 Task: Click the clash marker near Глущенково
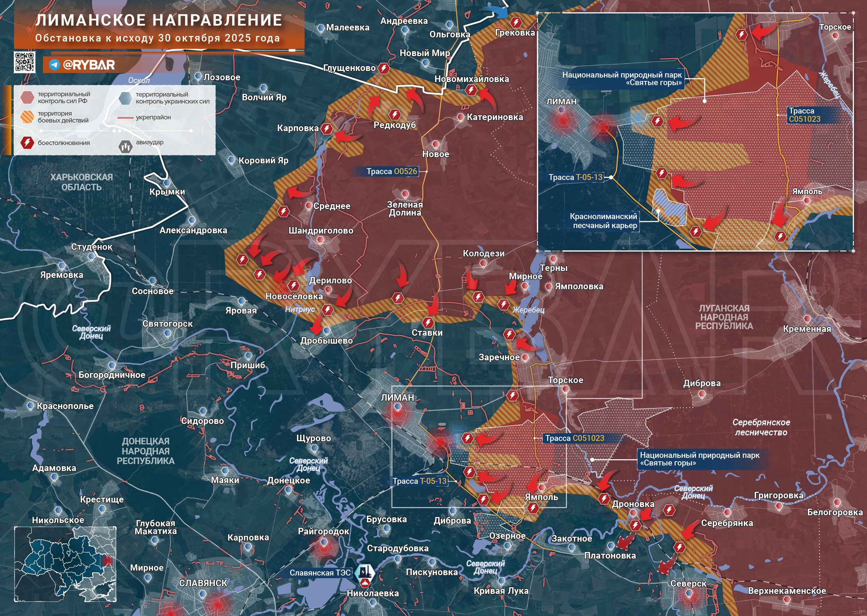point(384,68)
